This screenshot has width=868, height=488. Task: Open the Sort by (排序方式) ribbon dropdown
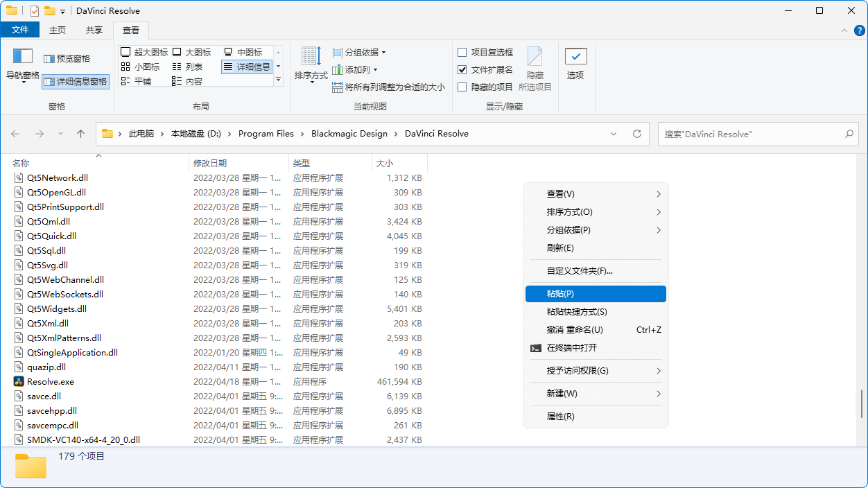(311, 64)
